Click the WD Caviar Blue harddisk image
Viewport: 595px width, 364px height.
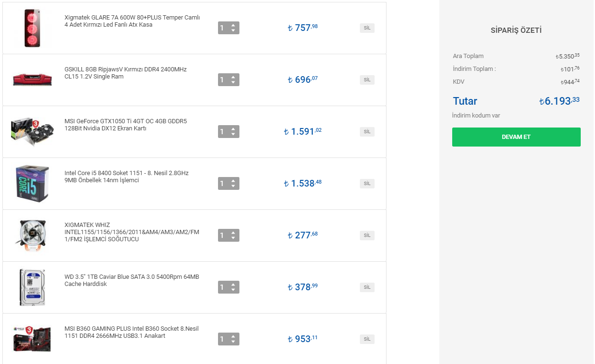pyautogui.click(x=32, y=287)
